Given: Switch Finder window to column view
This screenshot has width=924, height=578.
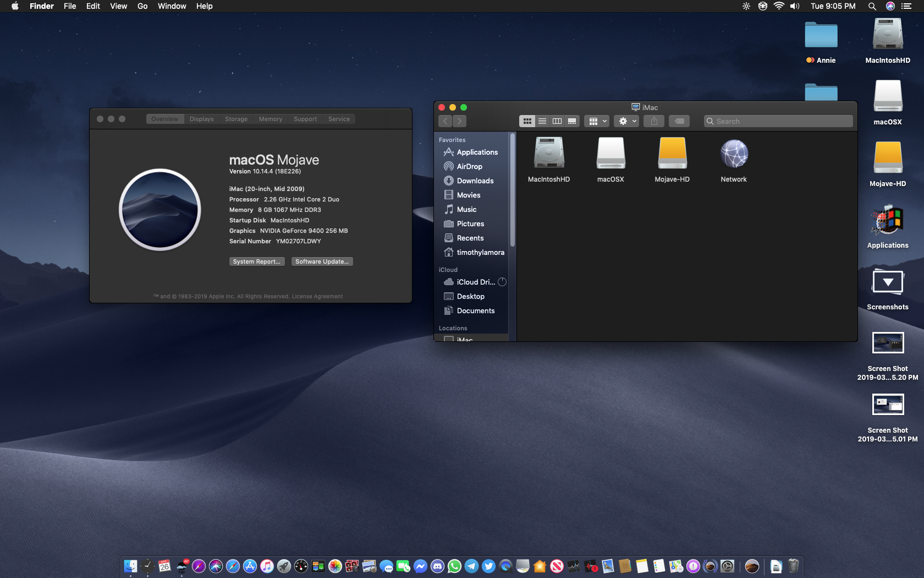Looking at the screenshot, I should pos(557,121).
